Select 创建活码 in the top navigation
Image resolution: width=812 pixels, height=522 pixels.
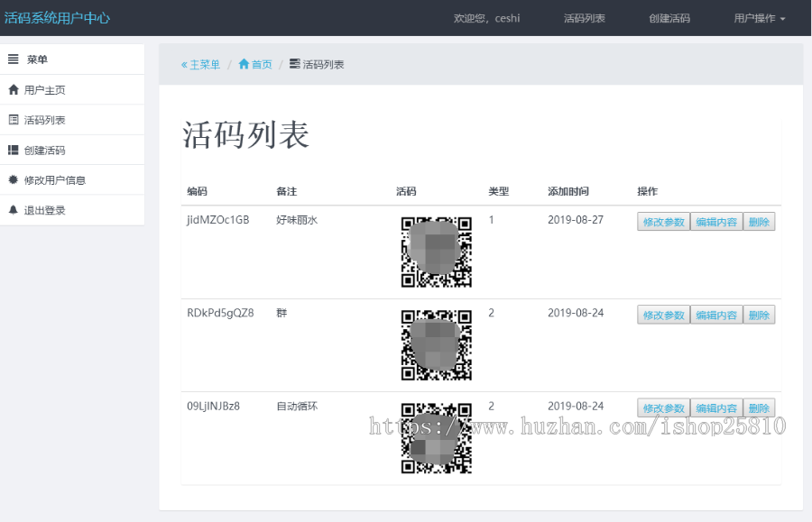coord(669,17)
